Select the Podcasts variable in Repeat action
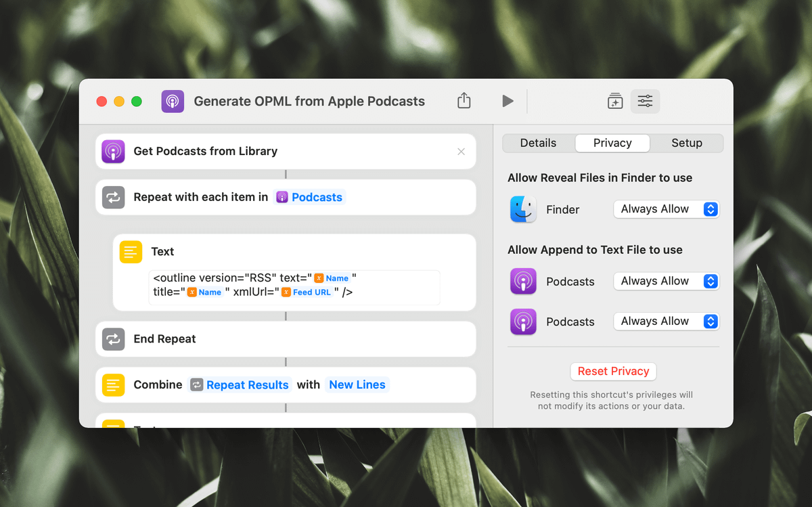 (x=310, y=198)
